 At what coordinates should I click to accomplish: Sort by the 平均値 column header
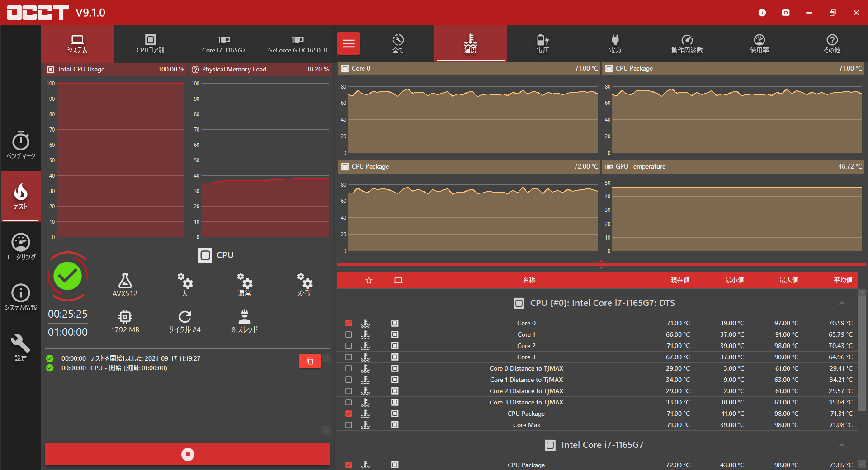[843, 280]
